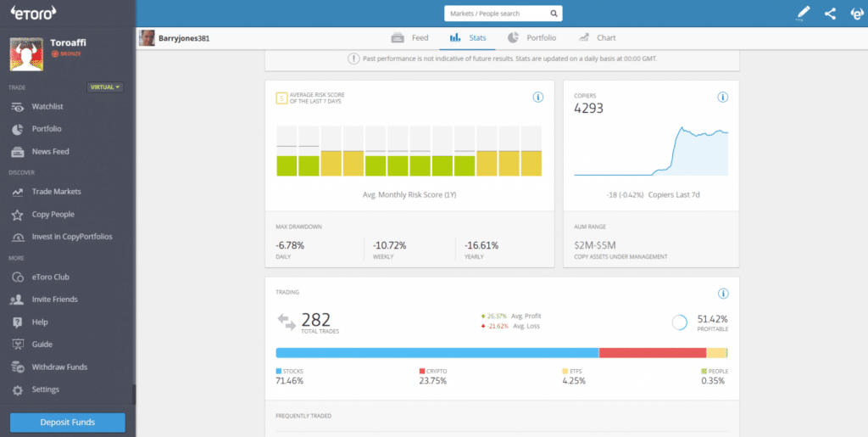Click the Trade Markets chart icon
This screenshot has width=868, height=437.
pyautogui.click(x=17, y=192)
